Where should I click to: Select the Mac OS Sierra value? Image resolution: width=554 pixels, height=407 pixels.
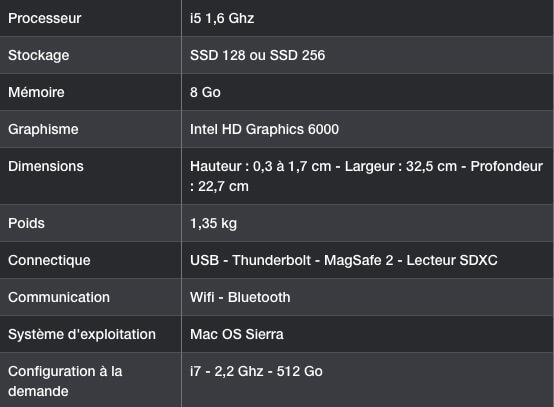[x=237, y=335]
